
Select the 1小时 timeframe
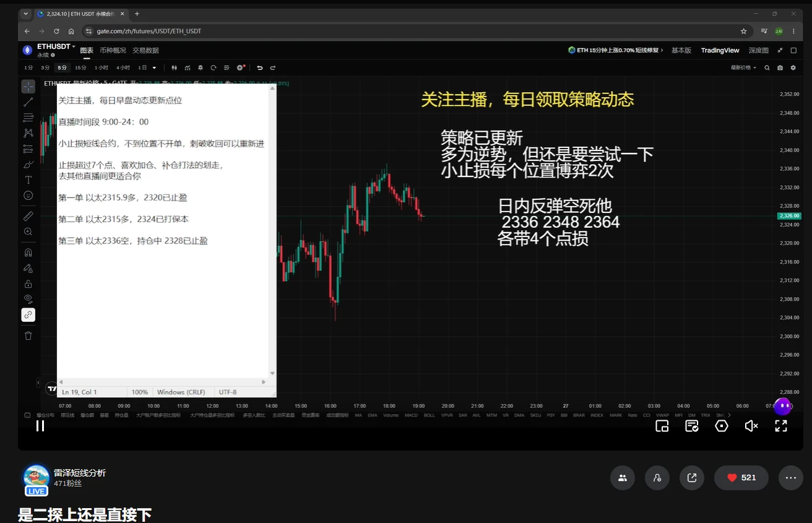coord(101,67)
